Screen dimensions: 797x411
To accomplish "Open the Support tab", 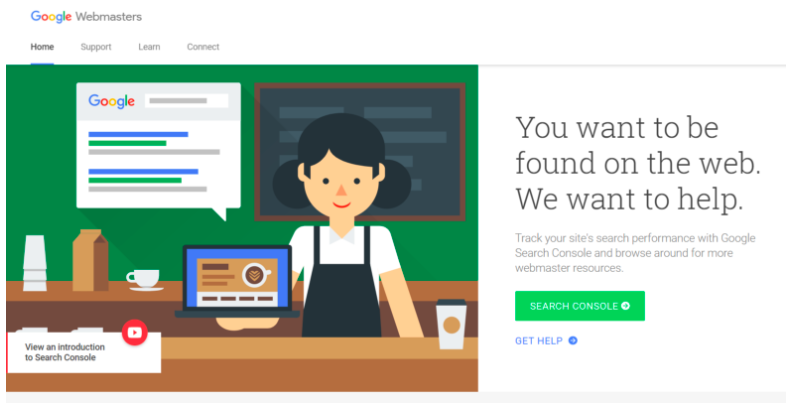I will pyautogui.click(x=96, y=47).
